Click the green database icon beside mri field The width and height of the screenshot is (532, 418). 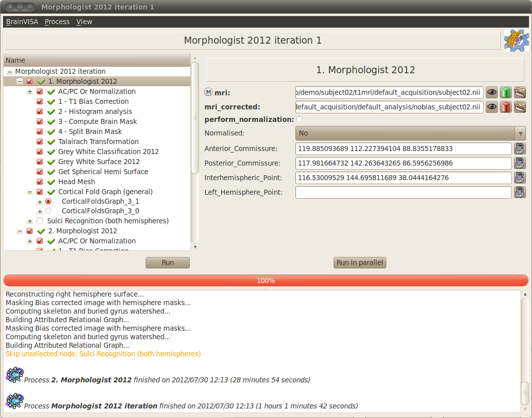(505, 92)
